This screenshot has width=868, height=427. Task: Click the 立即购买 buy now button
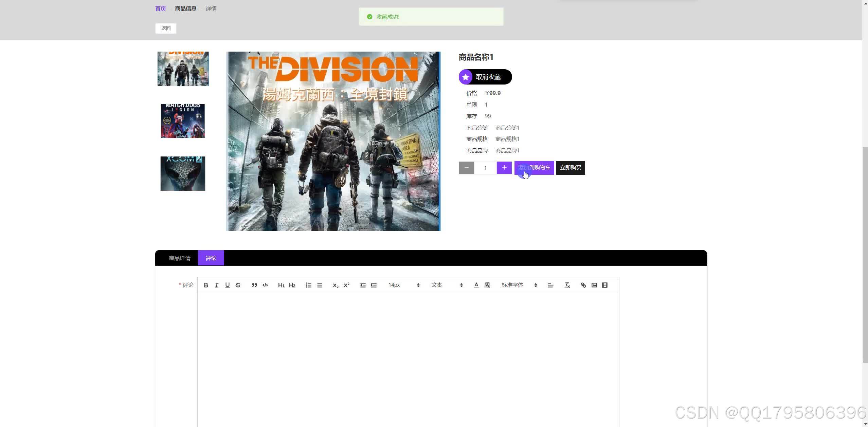pos(570,168)
